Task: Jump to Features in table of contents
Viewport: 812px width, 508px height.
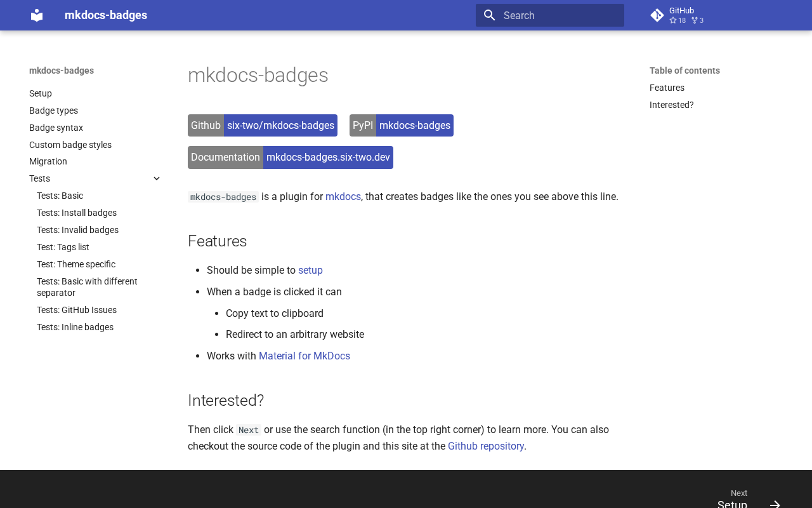Action: [667, 88]
